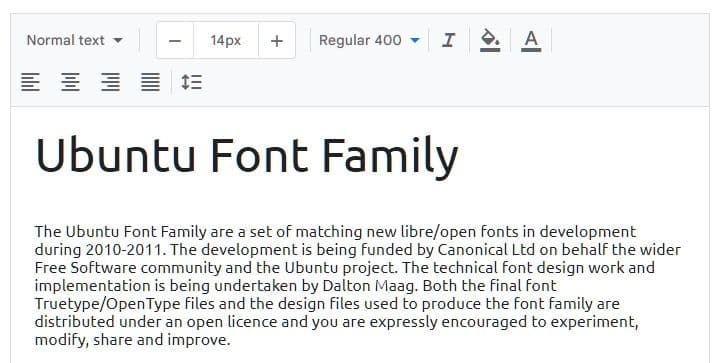
Task: Center align the text
Action: [x=70, y=82]
